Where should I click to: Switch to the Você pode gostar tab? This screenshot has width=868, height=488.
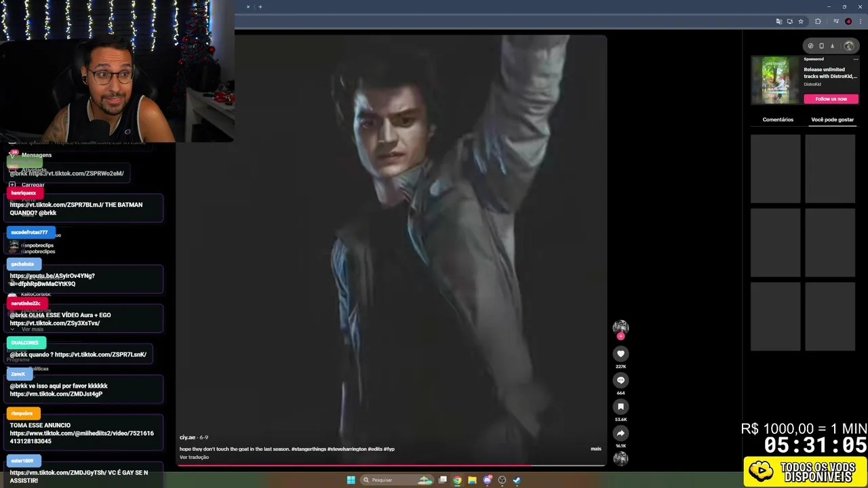click(x=833, y=119)
